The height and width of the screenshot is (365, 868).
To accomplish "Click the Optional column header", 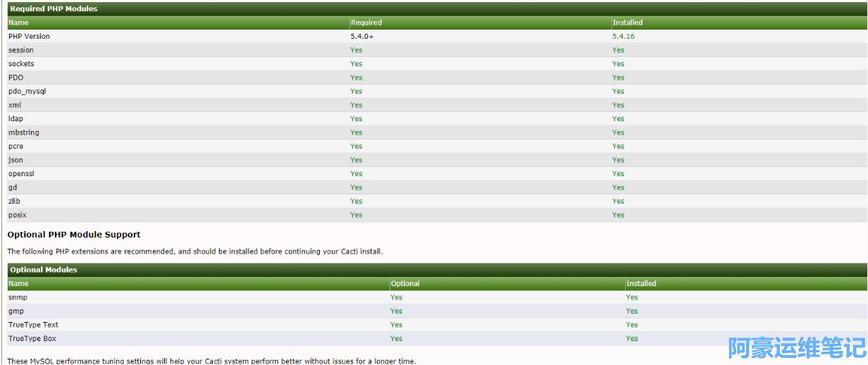I will point(405,283).
